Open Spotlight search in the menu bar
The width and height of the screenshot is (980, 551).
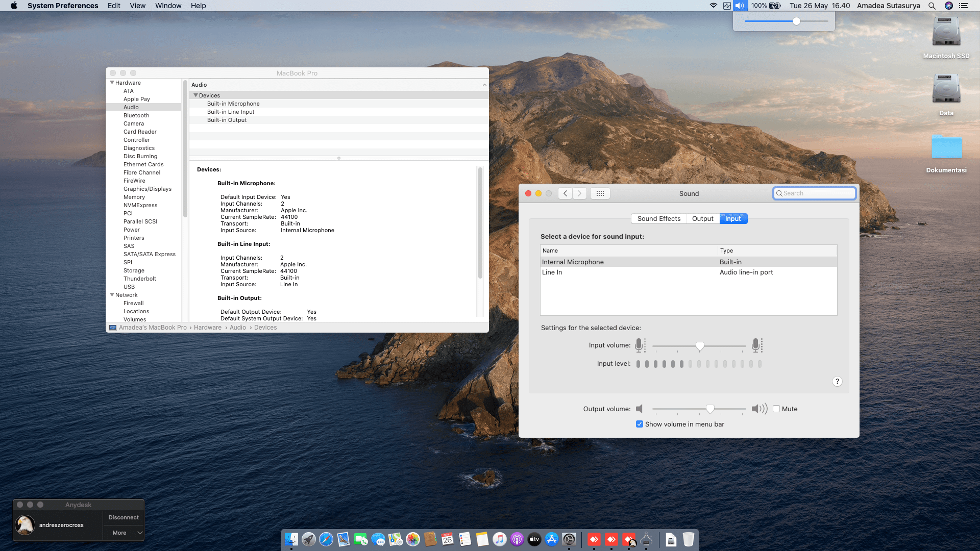click(932, 6)
